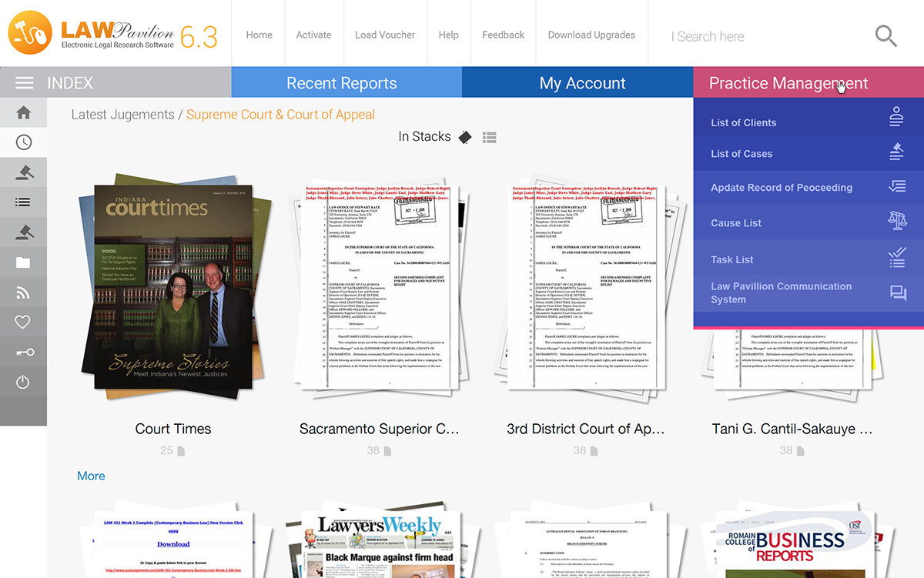Image resolution: width=924 pixels, height=578 pixels.
Task: Click page icon under Sacramento Superior C...
Action: tap(387, 451)
